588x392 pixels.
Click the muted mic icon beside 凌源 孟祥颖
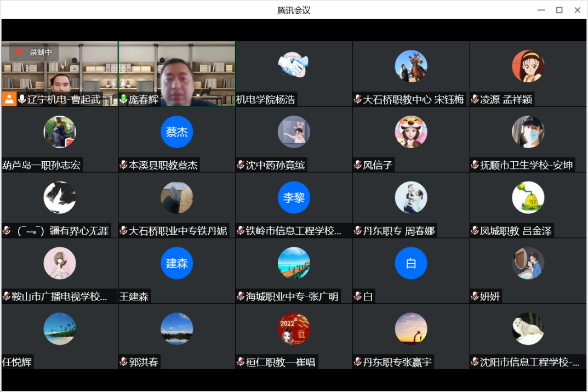475,100
